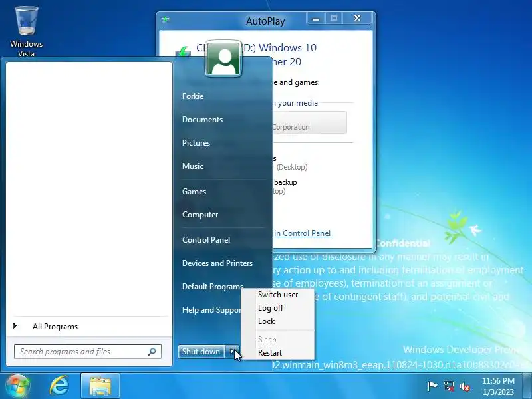Click the search magnifier icon
532x399 pixels.
click(152, 352)
